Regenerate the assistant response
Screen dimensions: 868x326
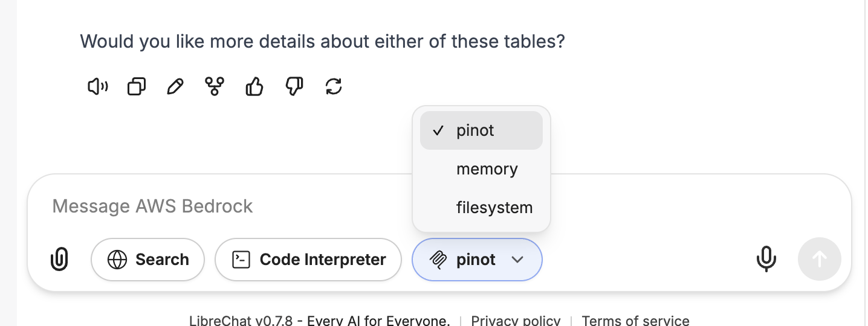click(334, 87)
